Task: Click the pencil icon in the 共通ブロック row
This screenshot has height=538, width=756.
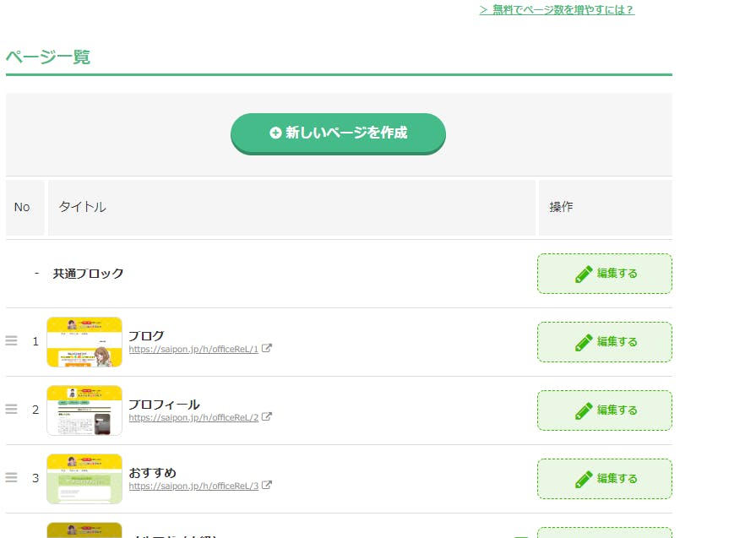Action: click(x=584, y=274)
